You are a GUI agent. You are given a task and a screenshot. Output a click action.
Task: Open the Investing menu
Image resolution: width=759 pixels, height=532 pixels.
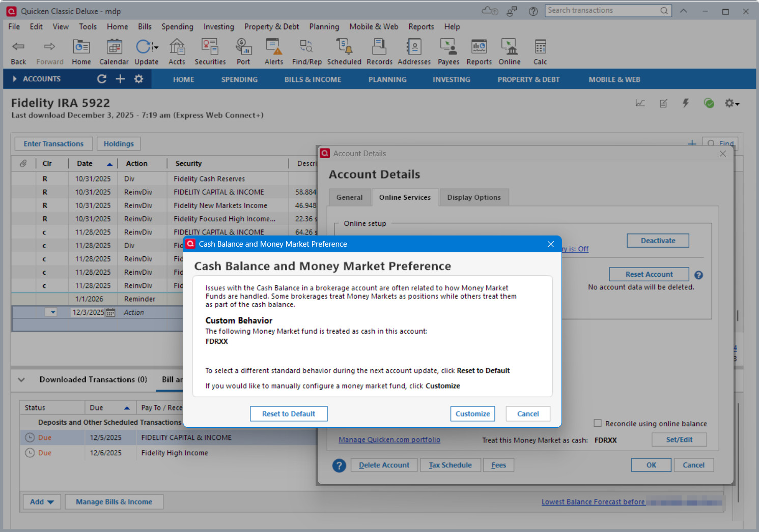click(x=219, y=26)
